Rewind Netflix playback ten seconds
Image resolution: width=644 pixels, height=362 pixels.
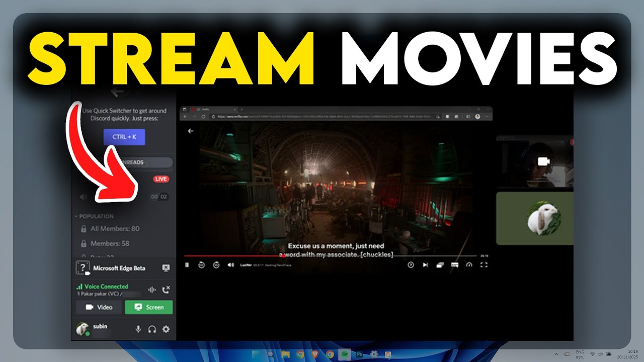[201, 265]
